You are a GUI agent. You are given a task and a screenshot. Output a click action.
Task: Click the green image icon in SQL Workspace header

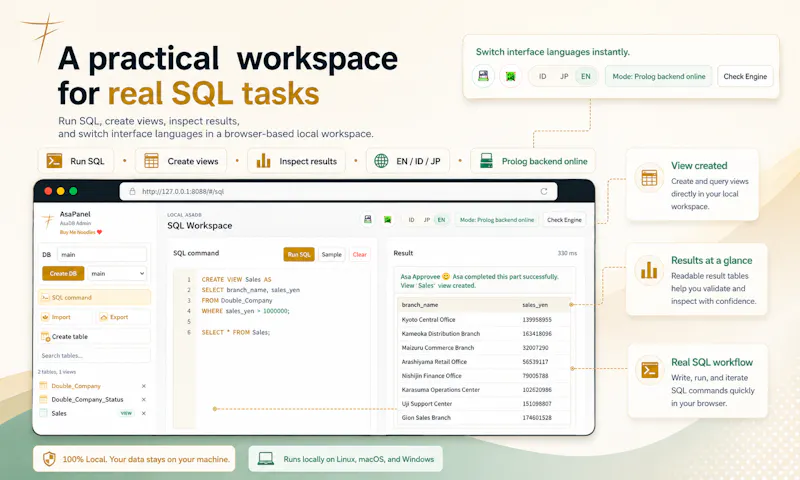[x=388, y=219]
